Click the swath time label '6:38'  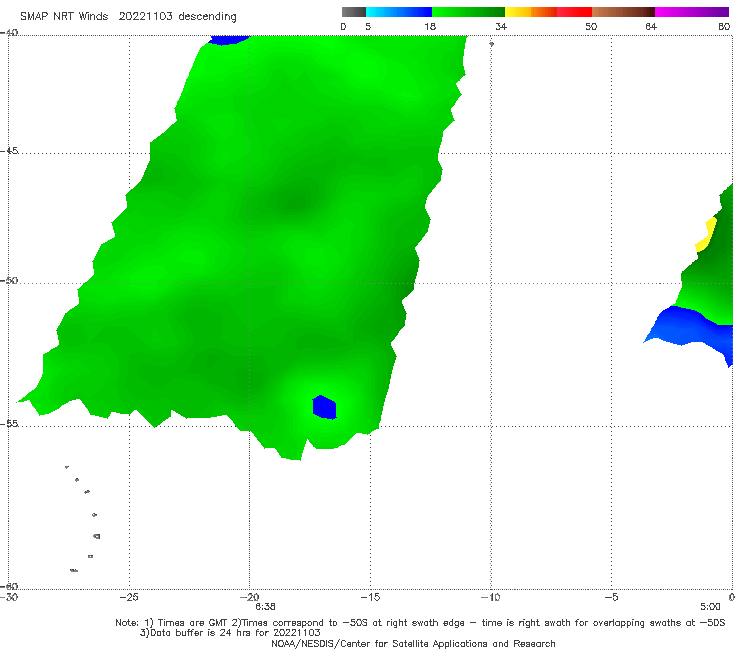[265, 607]
